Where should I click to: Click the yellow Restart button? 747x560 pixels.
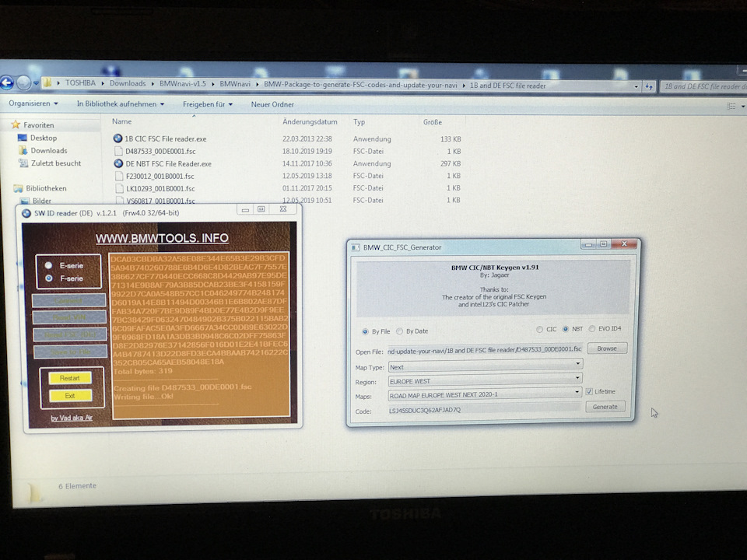[x=69, y=378]
